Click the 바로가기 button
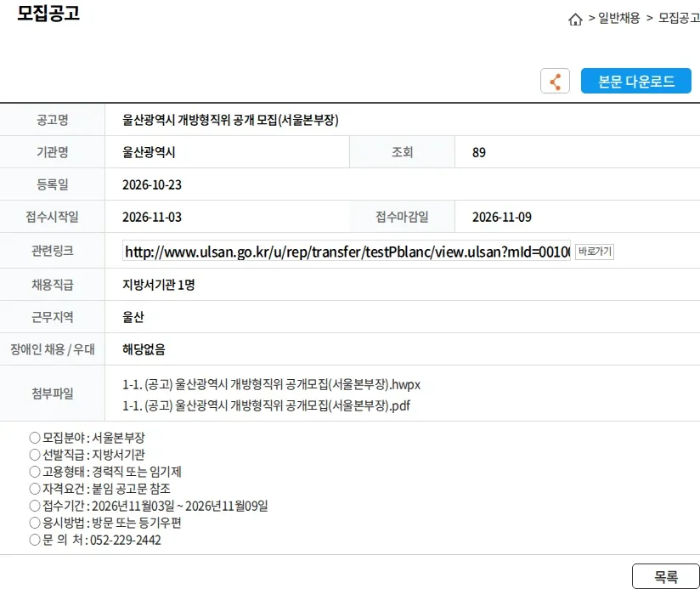Screen dimensions: 700x589 tap(595, 252)
